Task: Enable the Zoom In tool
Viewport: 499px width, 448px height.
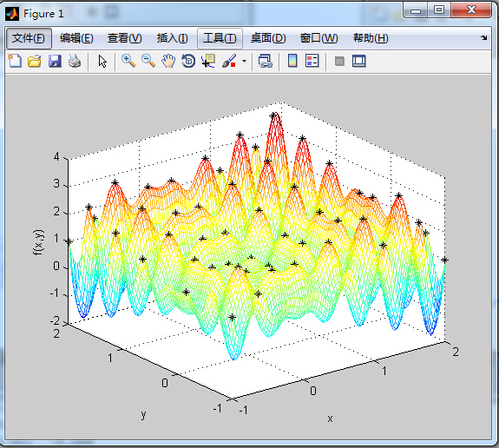Action: coord(128,61)
